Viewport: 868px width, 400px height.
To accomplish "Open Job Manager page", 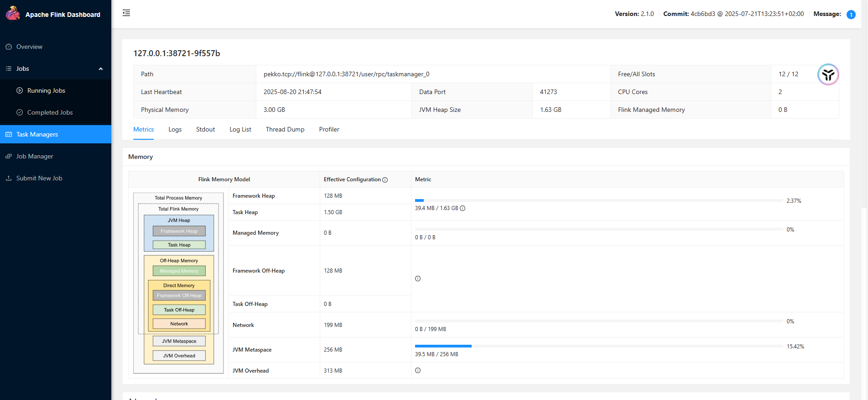I will pyautogui.click(x=35, y=156).
